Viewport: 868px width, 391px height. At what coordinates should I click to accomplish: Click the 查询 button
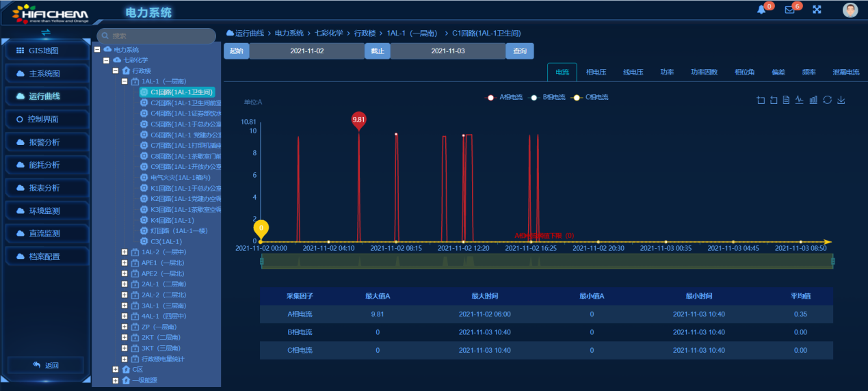(x=519, y=51)
